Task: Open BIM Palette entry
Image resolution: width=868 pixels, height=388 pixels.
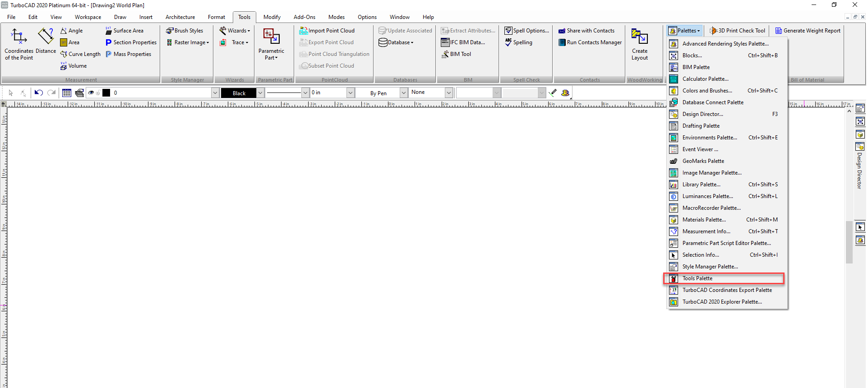Action: click(x=727, y=67)
